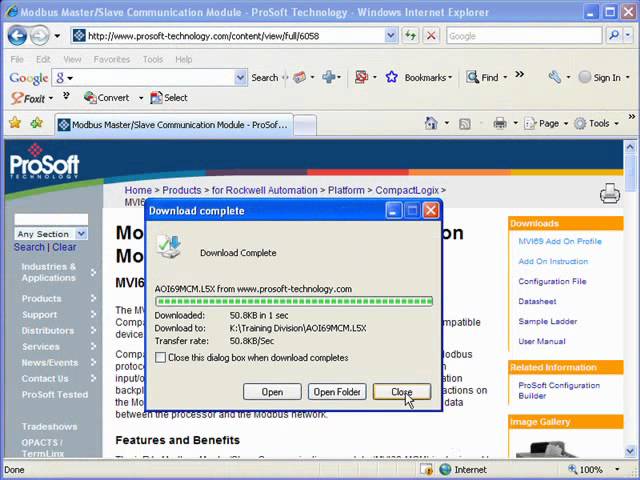Open the Sample Ladder download link
This screenshot has width=640, height=480.
coord(547,321)
